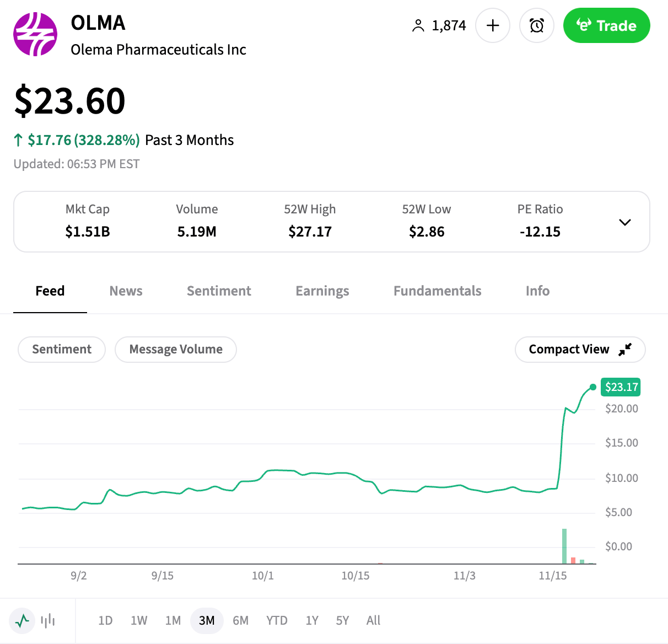Image resolution: width=668 pixels, height=644 pixels.
Task: Open the Earnings tab
Action: click(322, 291)
